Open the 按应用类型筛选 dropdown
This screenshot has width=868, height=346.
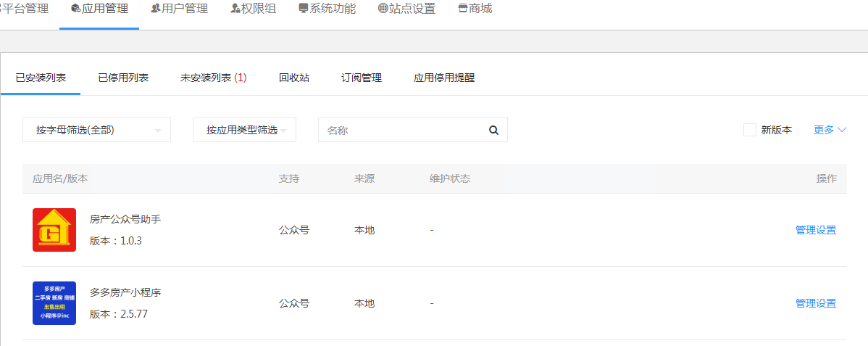point(244,130)
